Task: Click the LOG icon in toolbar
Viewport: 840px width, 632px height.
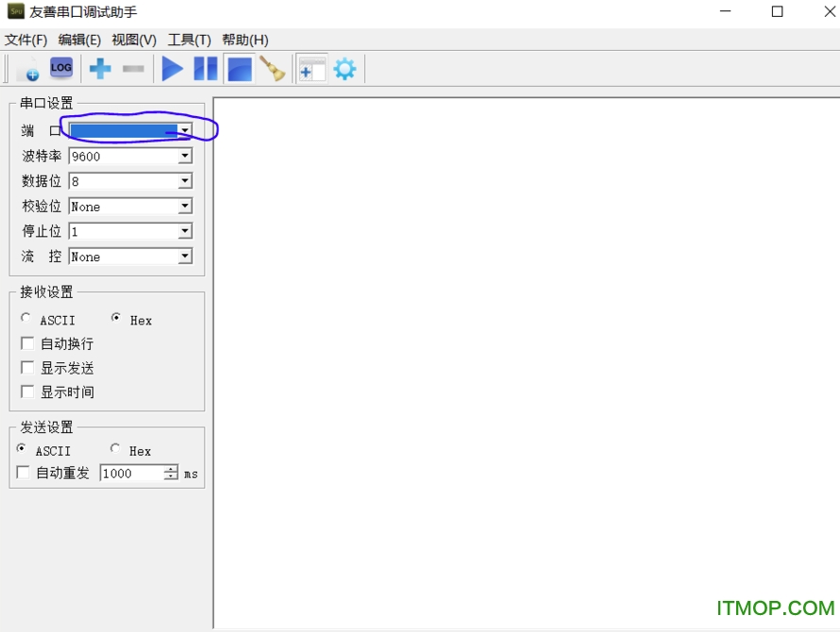Action: pos(60,68)
